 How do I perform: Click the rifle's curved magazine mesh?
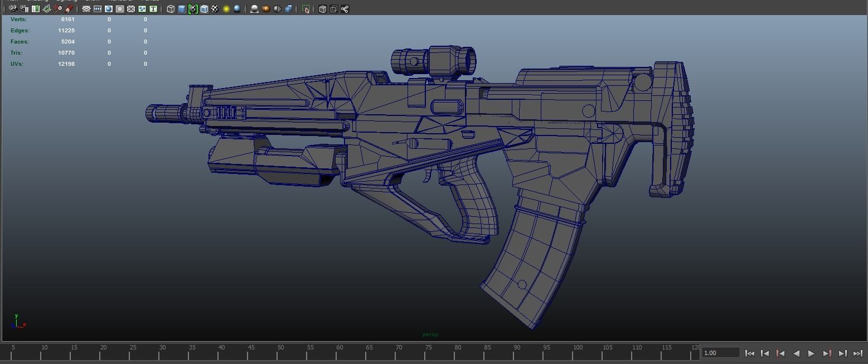pos(532,259)
